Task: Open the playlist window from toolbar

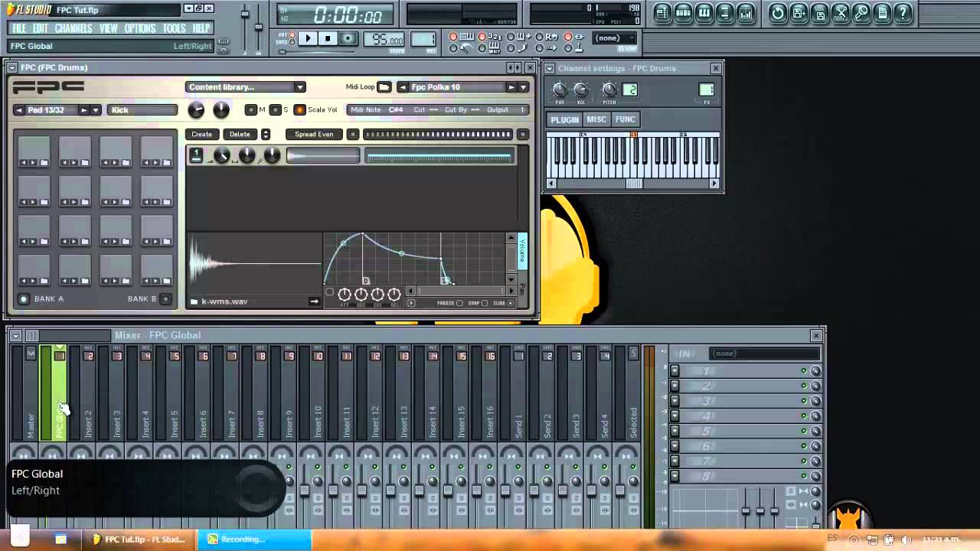Action: point(662,13)
